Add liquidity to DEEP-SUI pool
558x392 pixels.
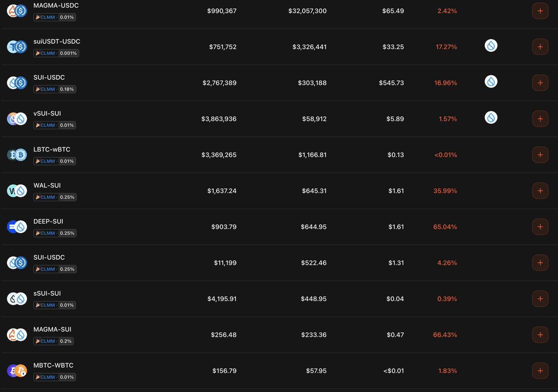(x=540, y=227)
